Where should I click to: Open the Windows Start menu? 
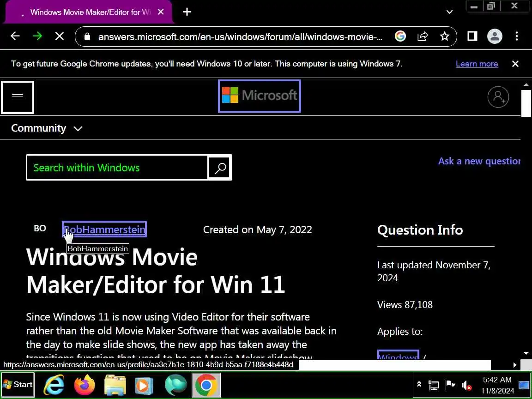pyautogui.click(x=18, y=385)
